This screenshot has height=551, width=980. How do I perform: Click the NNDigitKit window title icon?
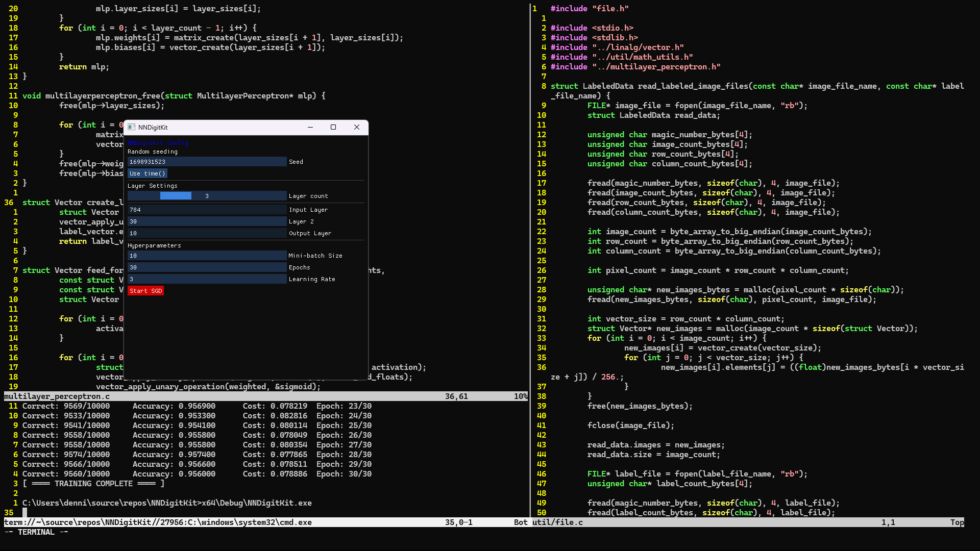(x=132, y=127)
